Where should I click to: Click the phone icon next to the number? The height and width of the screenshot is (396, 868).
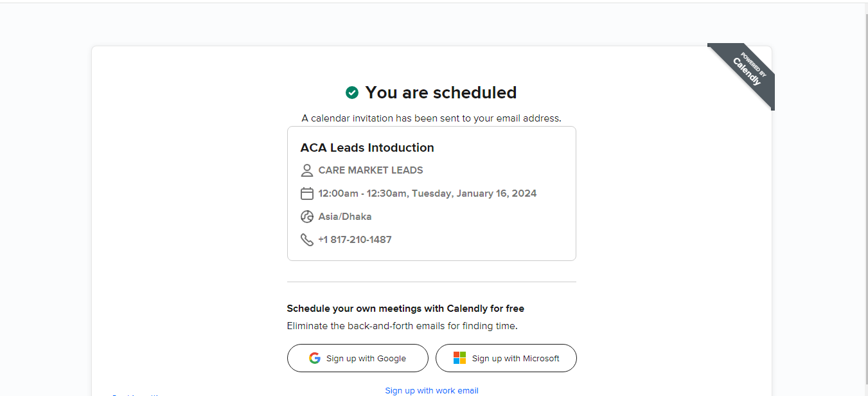click(x=307, y=240)
